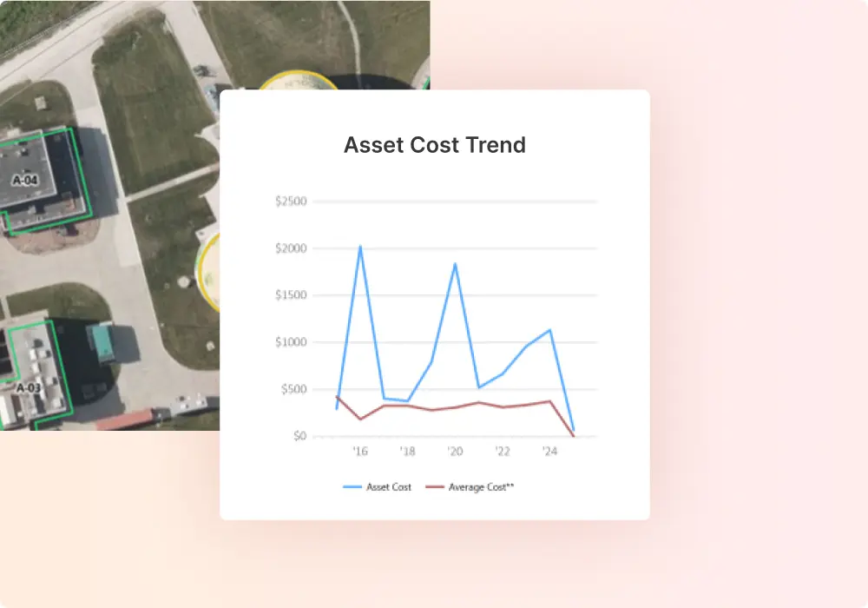Click the $1000 y-axis label
Screen dimensions: 868x608
[291, 342]
